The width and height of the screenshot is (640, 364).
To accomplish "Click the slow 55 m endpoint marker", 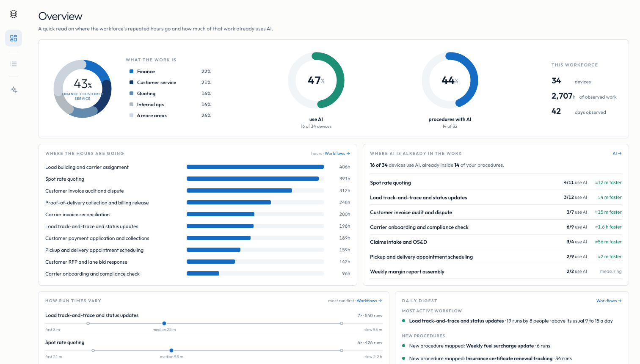I will pos(342,323).
